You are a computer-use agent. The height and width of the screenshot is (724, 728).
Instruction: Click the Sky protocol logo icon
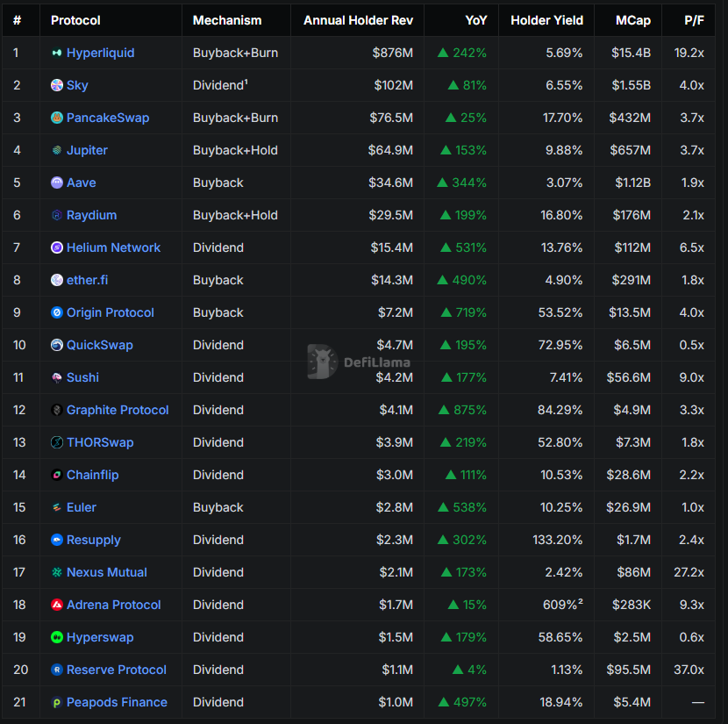[x=57, y=85]
